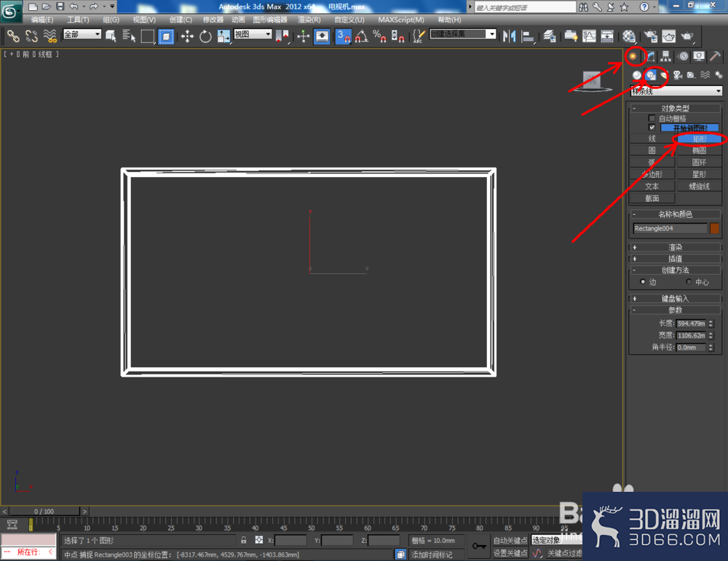Click the 圆环 (Donut) button

point(699,162)
